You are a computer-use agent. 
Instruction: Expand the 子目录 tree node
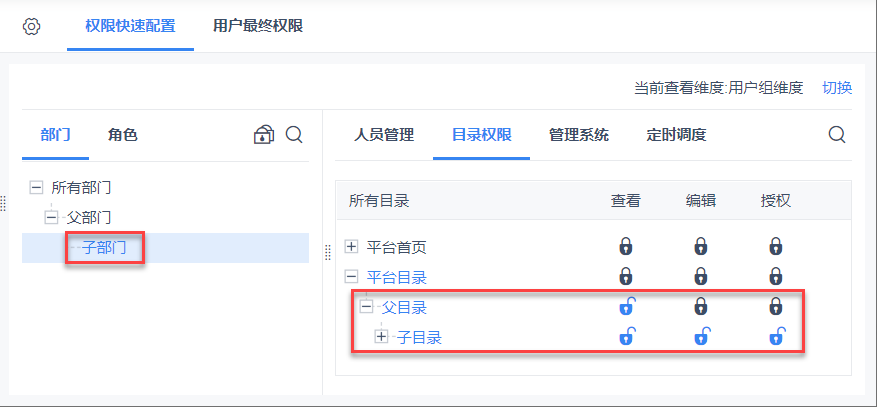[381, 337]
